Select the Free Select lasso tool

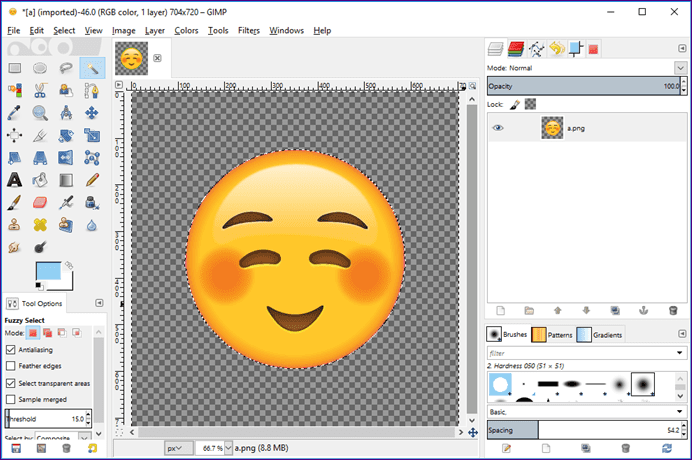pyautogui.click(x=66, y=68)
